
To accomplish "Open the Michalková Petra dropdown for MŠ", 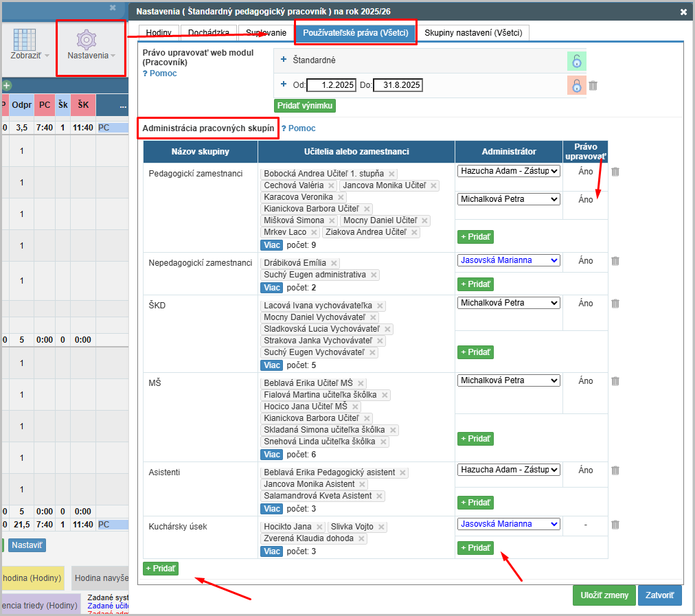I will pos(508,380).
